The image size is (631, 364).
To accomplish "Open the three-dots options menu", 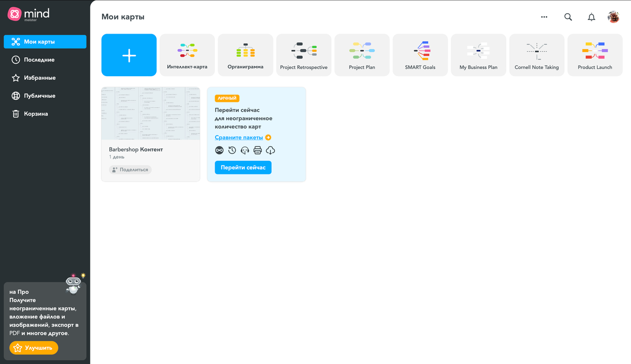I will pos(544,16).
